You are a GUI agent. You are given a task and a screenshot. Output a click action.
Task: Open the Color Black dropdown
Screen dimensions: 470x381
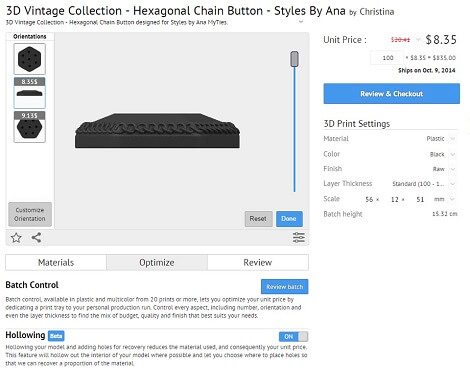[442, 154]
